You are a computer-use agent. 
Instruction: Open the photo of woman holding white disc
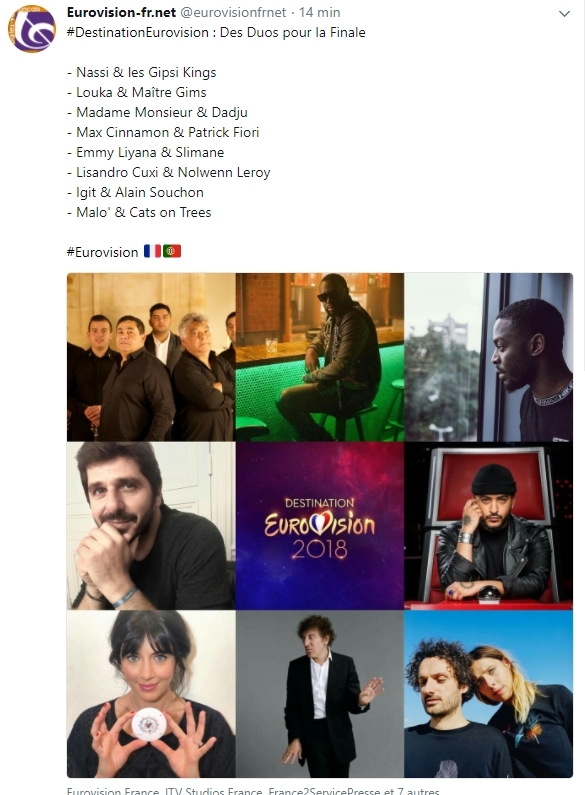click(151, 694)
